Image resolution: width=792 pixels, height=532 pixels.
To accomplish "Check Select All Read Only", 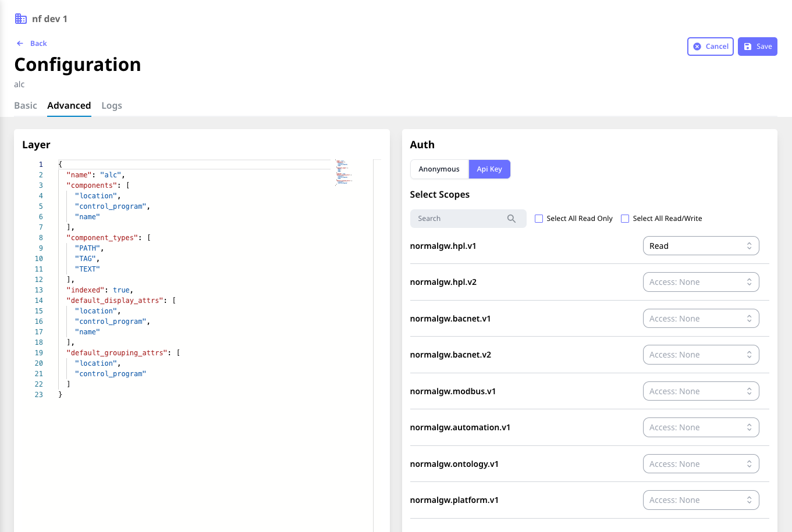I will [539, 219].
